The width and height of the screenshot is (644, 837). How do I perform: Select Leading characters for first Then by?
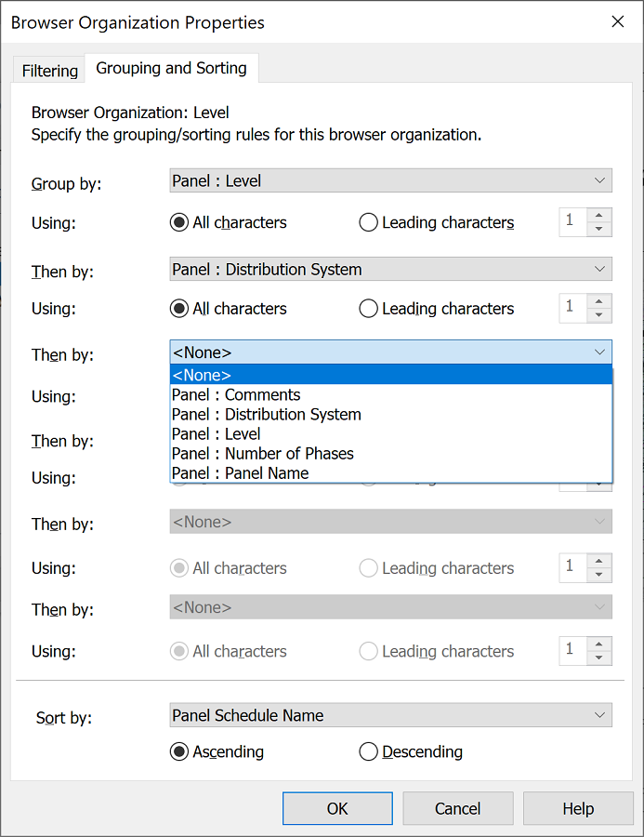(369, 309)
